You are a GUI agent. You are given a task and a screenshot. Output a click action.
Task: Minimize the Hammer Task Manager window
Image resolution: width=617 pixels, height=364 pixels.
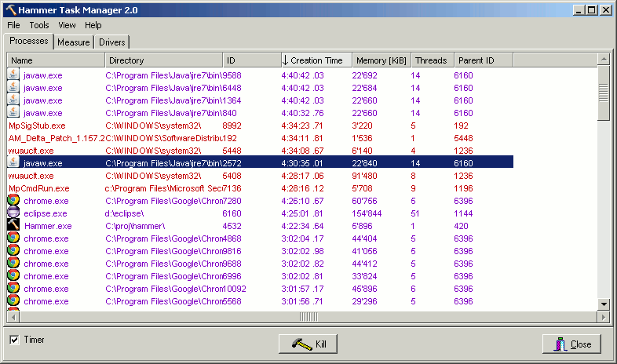pos(579,10)
